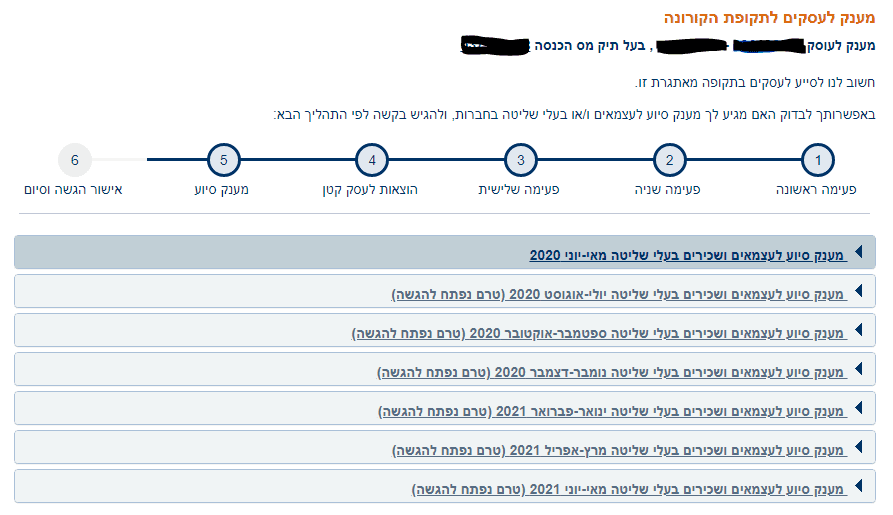
Task: Open the מאי-יוני 2021 grant link
Action: click(628, 490)
